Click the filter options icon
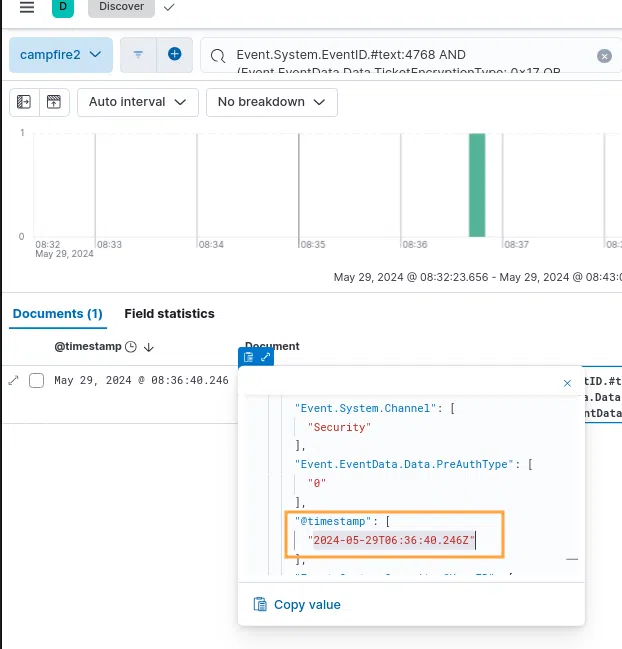This screenshot has width=622, height=649. [138, 54]
